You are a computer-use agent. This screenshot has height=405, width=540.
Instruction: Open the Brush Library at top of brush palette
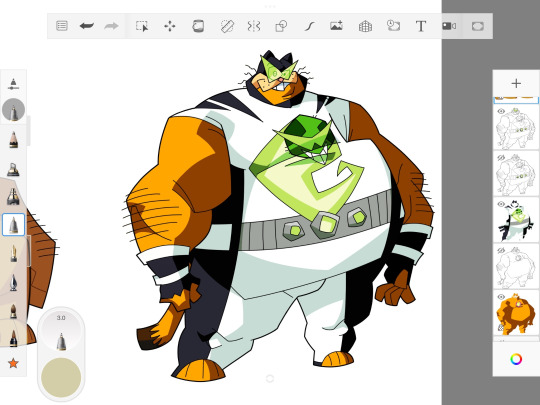point(13,84)
